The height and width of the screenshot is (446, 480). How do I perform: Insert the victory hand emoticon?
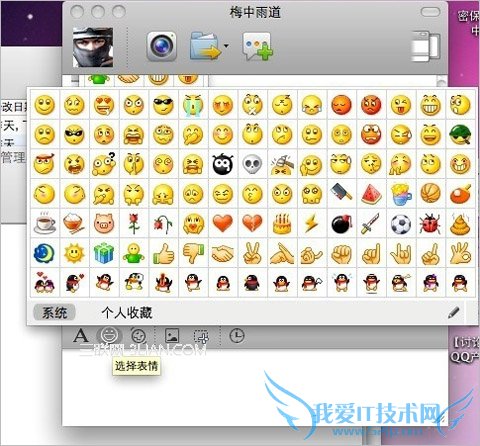252,253
